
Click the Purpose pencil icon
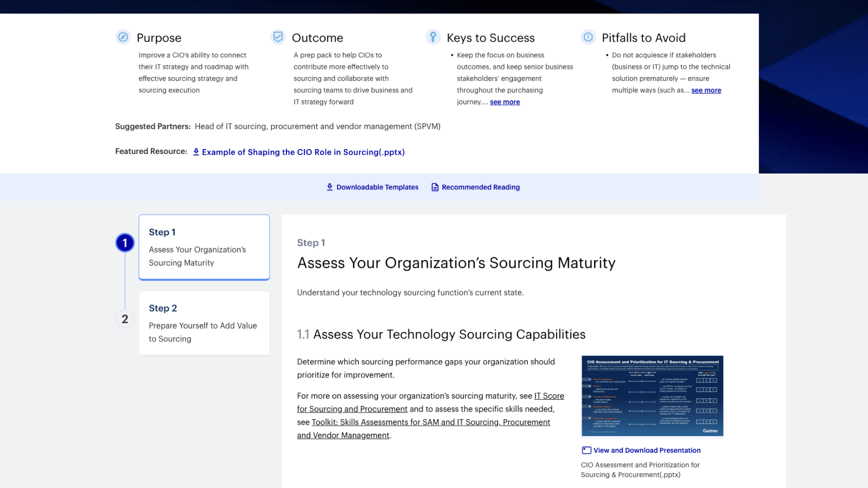(x=123, y=37)
